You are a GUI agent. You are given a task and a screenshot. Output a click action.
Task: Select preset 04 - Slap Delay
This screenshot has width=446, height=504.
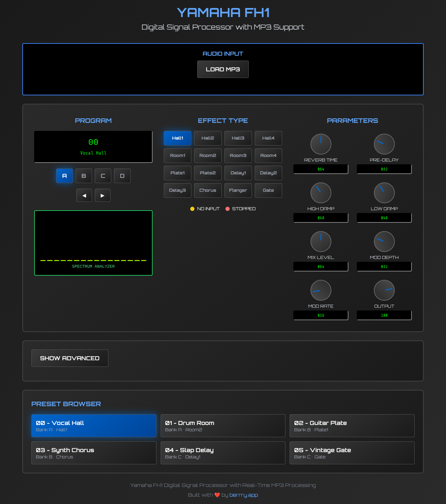coord(223,453)
